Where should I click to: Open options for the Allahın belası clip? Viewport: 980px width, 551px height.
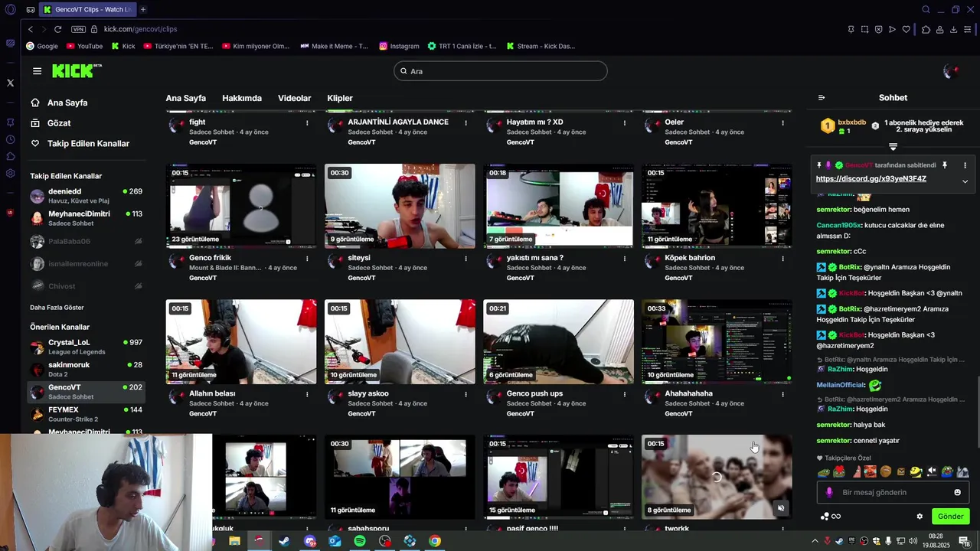[x=307, y=394]
